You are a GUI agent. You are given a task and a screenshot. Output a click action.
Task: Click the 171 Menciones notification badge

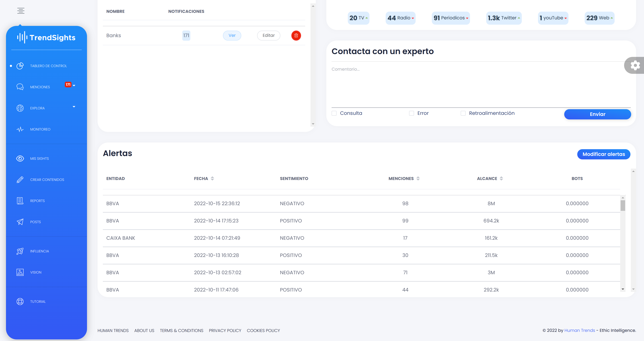[68, 85]
